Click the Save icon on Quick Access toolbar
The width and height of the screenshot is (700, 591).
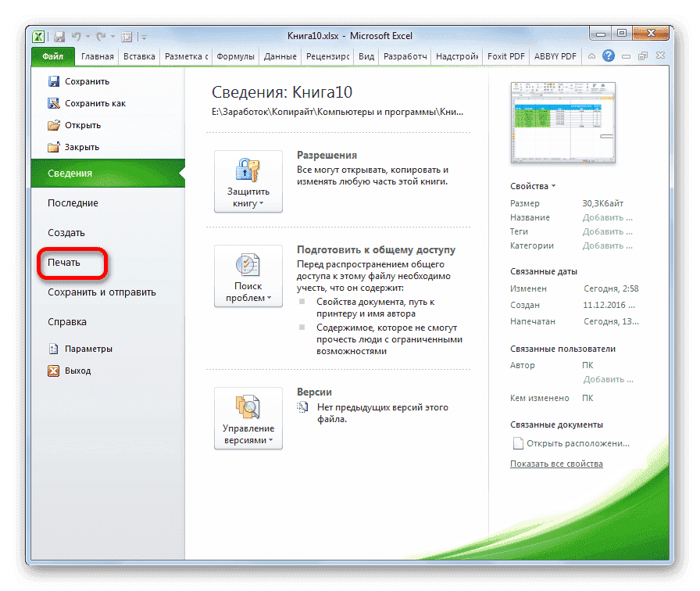(58, 36)
